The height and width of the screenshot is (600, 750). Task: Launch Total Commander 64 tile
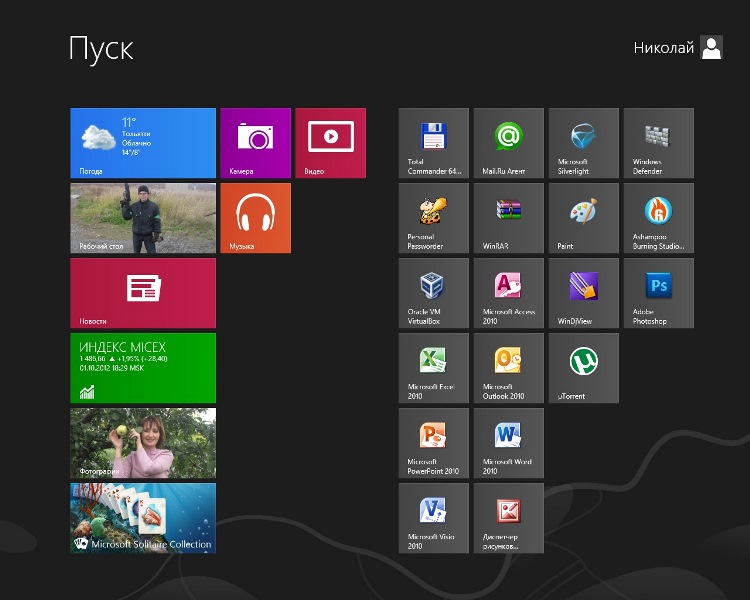[x=434, y=143]
